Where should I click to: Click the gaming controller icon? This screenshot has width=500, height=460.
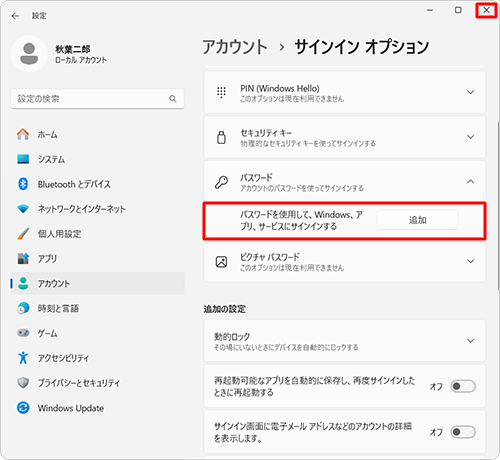(x=23, y=333)
